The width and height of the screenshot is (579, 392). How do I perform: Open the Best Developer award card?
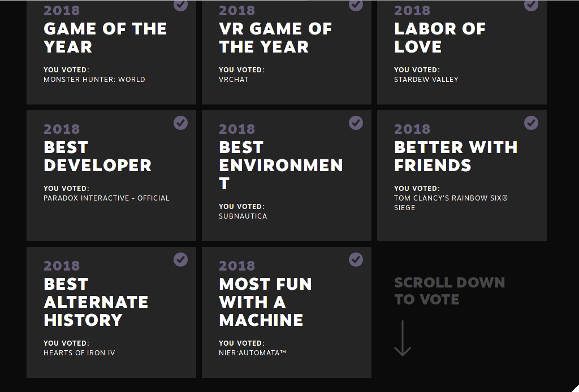(x=111, y=176)
